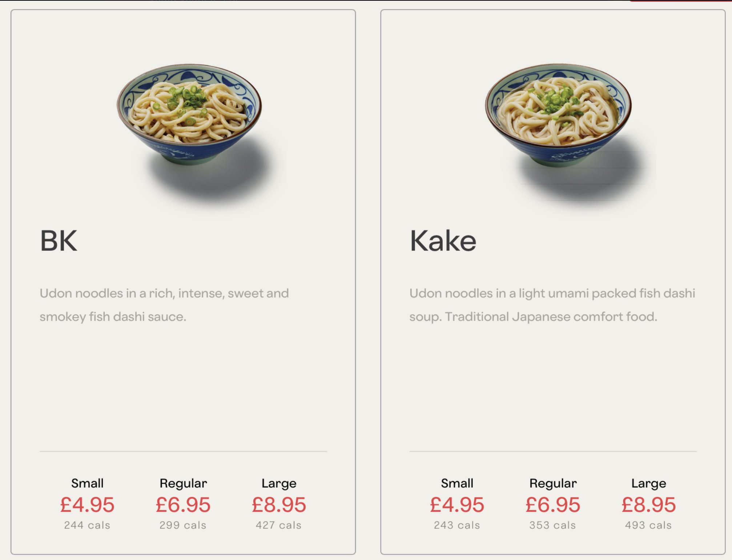Choose the Large size label under BK
Viewport: 732px width, 560px height.
tap(279, 483)
